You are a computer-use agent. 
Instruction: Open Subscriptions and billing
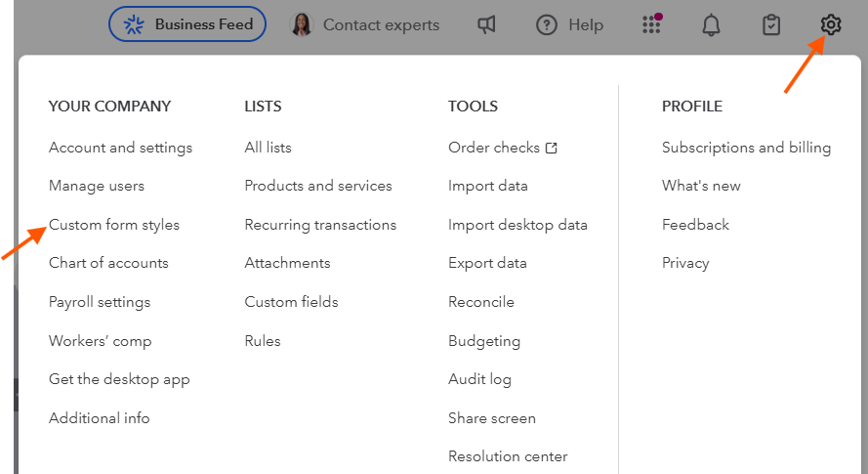point(746,148)
